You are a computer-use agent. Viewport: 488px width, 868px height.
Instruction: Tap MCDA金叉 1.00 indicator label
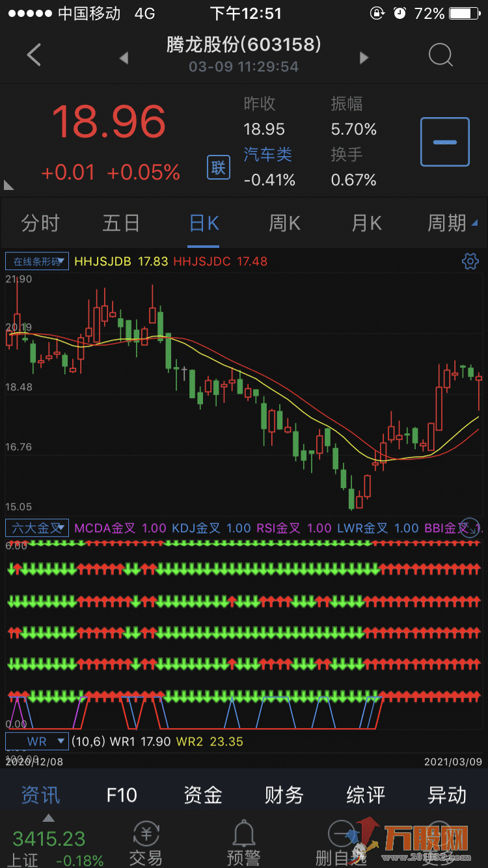point(120,528)
